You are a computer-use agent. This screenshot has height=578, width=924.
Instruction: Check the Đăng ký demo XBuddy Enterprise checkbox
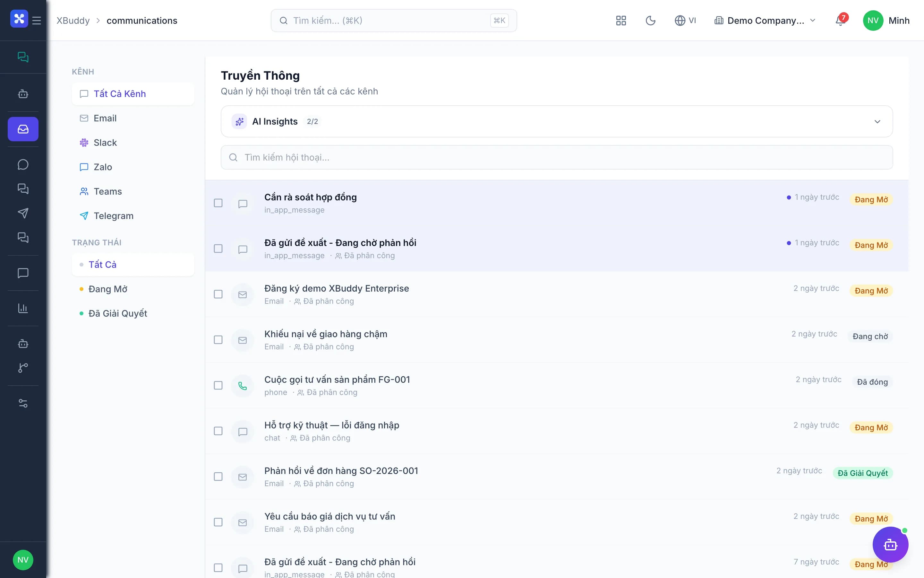[x=218, y=294]
